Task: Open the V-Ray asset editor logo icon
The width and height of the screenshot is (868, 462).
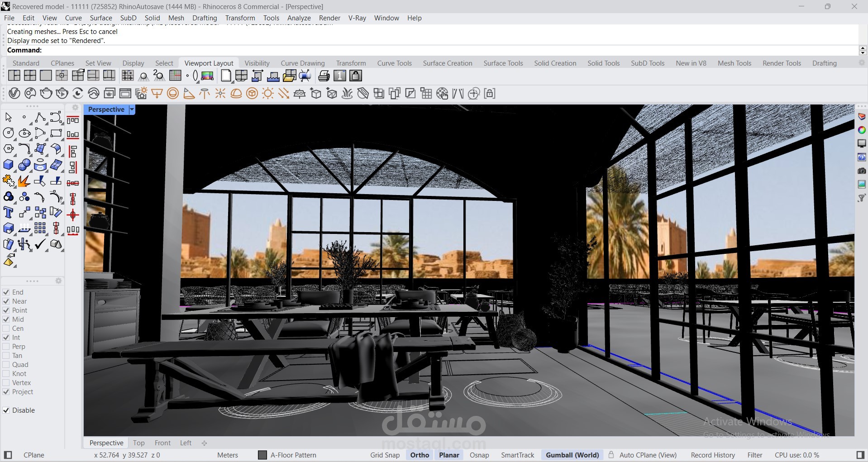Action: pos(14,94)
